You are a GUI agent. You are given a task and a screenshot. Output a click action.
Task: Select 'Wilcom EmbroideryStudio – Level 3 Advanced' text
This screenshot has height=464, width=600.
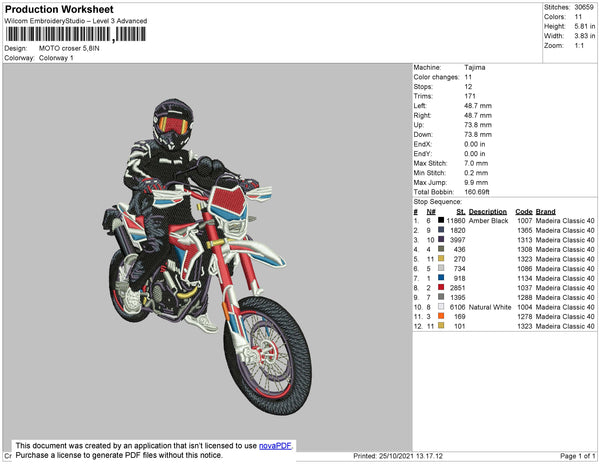(x=76, y=21)
